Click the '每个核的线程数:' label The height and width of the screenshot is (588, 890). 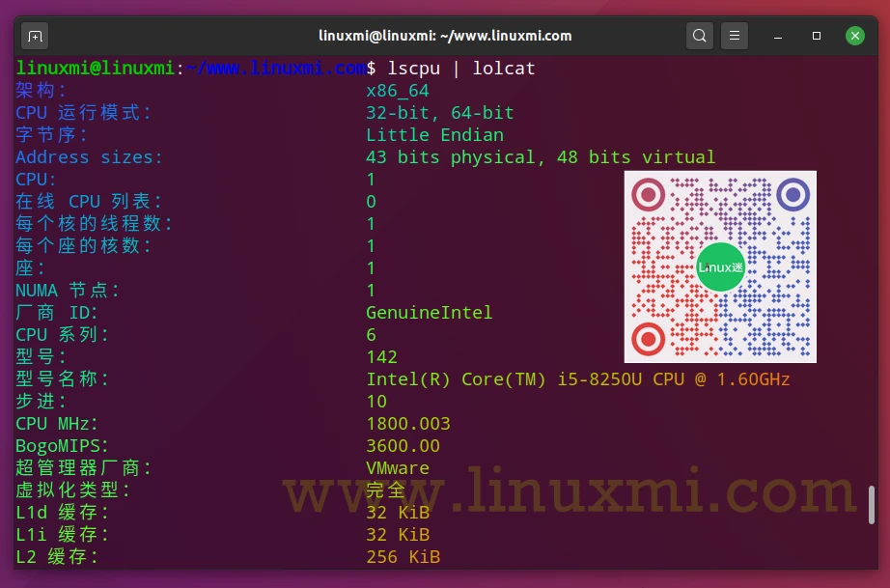tap(95, 224)
